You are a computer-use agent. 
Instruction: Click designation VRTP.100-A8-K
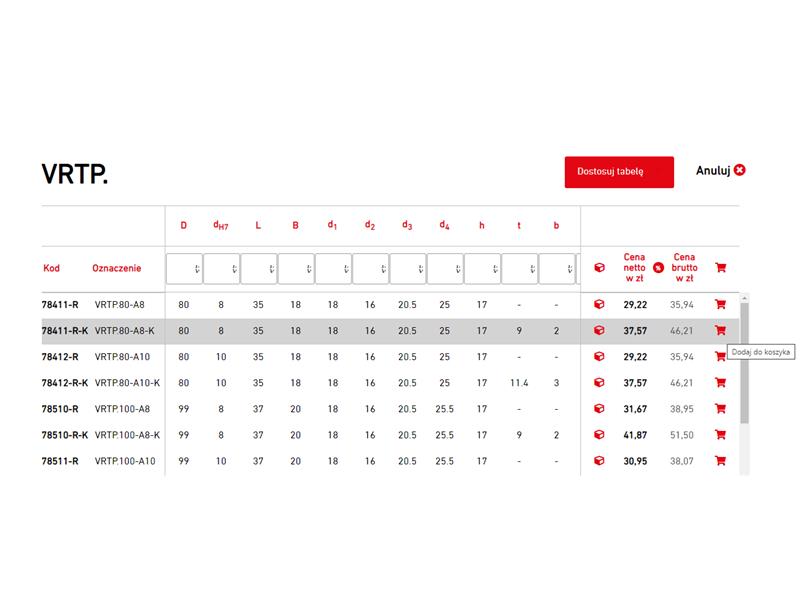pos(128,435)
